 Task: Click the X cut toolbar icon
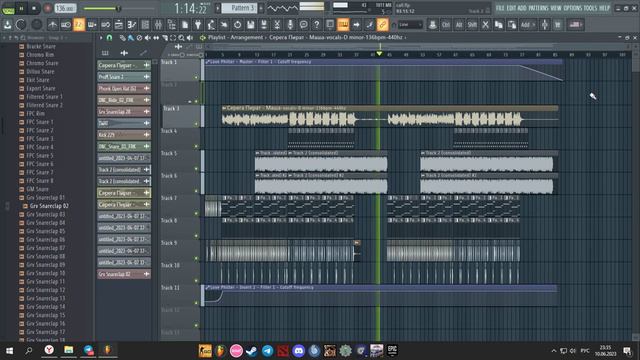[485, 24]
